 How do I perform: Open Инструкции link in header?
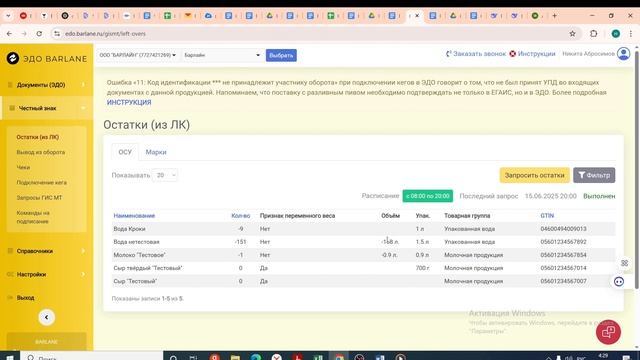coord(532,54)
